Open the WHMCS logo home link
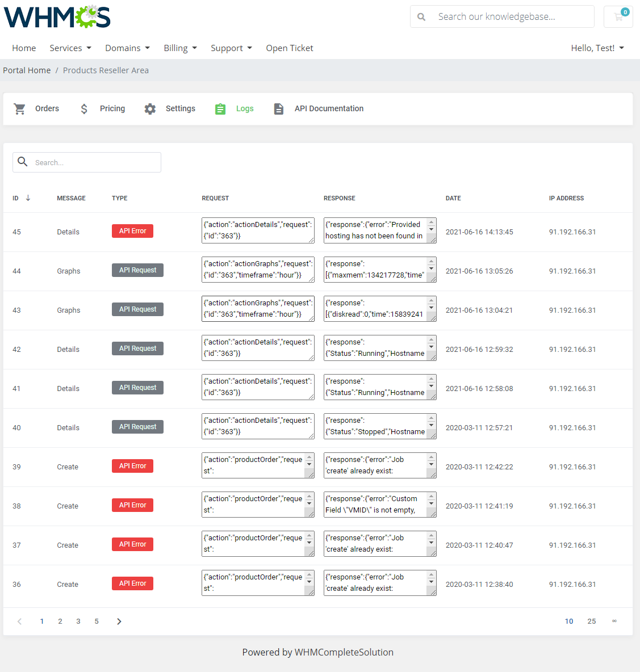The height and width of the screenshot is (672, 640). (57, 16)
